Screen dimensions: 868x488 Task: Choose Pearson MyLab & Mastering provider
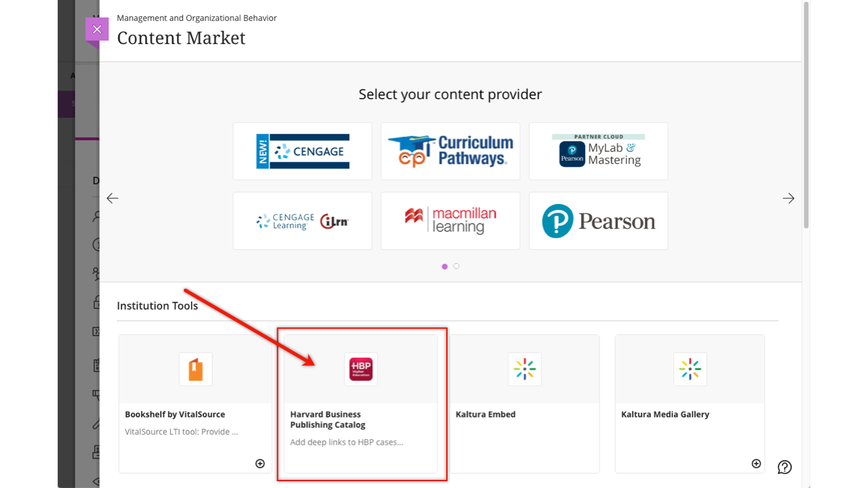click(x=598, y=151)
